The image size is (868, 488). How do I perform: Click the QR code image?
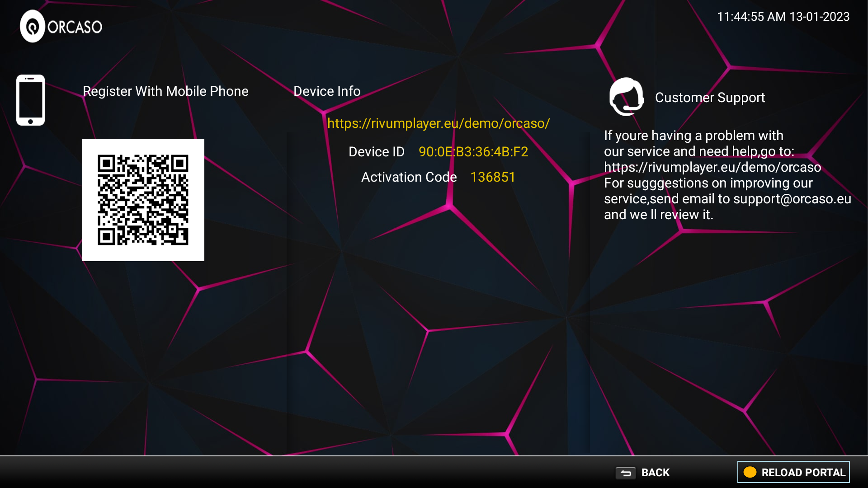tap(143, 200)
